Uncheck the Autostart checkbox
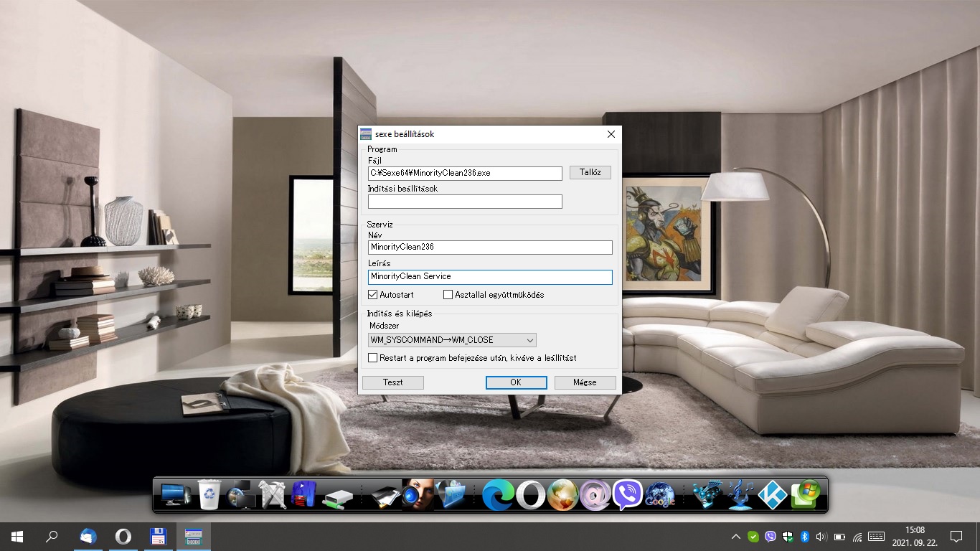 tap(373, 295)
